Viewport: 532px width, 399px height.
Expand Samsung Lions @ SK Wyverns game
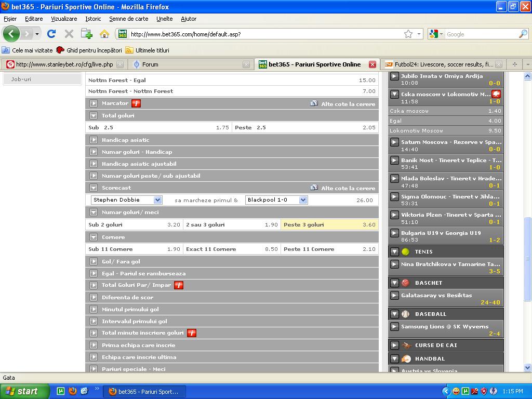click(394, 327)
